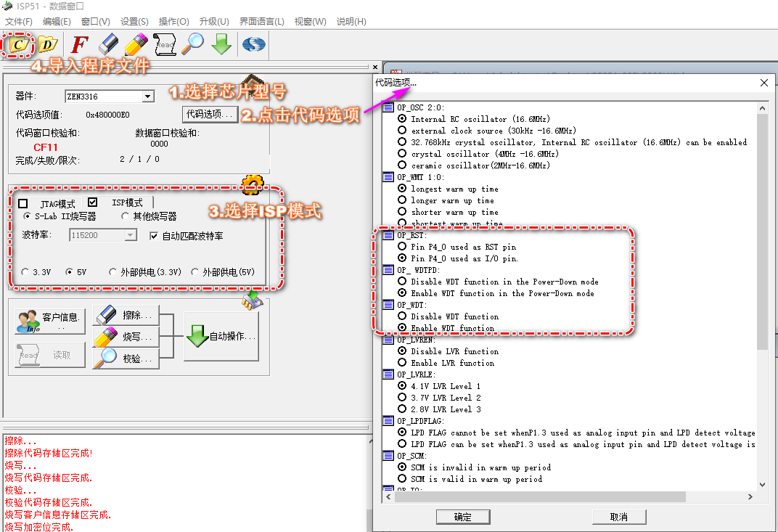The width and height of the screenshot is (778, 532).
Task: Click the 自动操作... button
Action: click(x=221, y=337)
